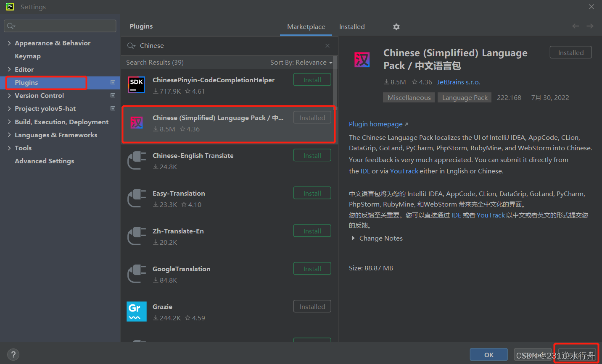The image size is (602, 364).
Task: Navigate back with the left arrow
Action: click(x=576, y=26)
